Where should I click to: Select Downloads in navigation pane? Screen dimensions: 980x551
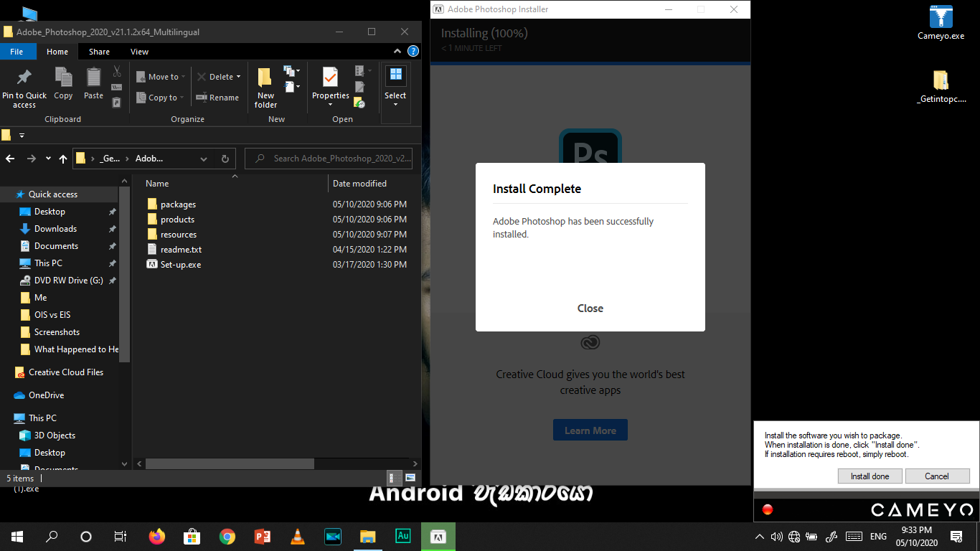coord(55,229)
